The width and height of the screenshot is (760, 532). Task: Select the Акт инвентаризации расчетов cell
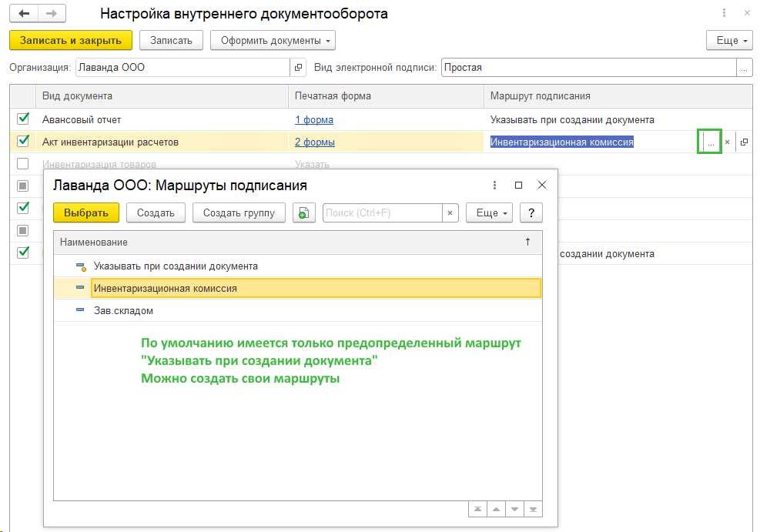pyautogui.click(x=162, y=142)
